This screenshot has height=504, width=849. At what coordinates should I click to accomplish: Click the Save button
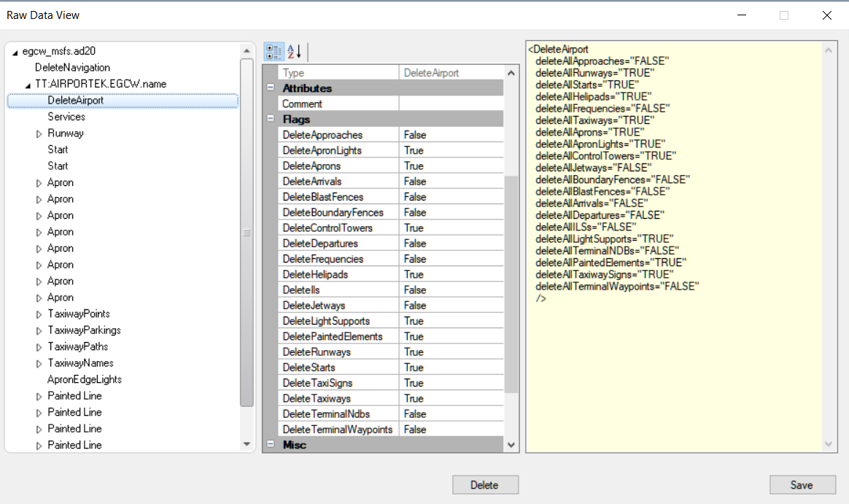tap(802, 484)
